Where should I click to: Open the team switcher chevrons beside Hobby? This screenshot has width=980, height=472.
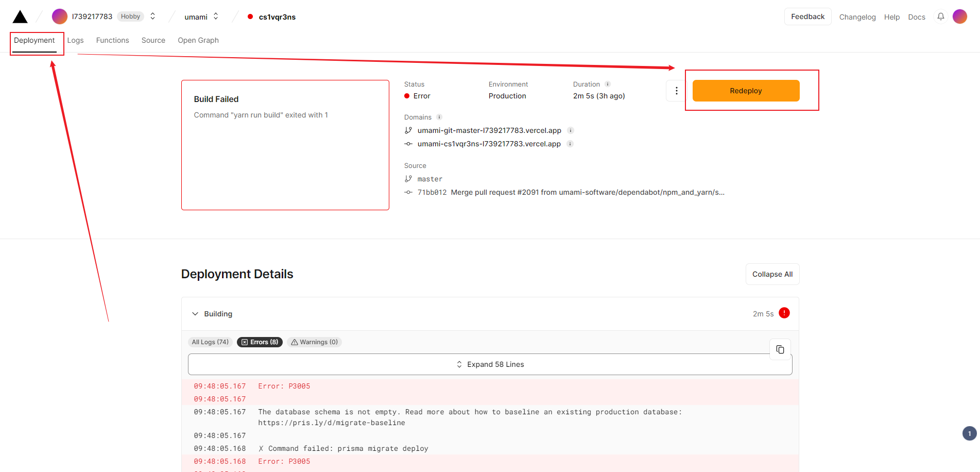[152, 16]
